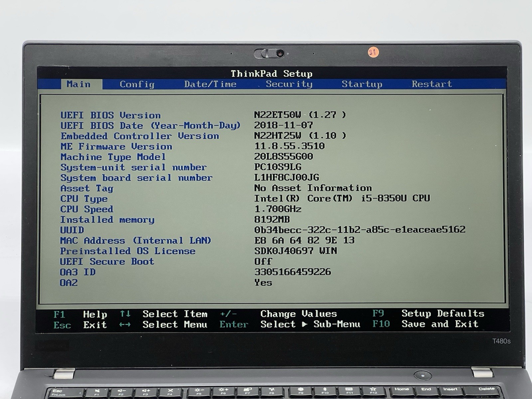Image resolution: width=532 pixels, height=399 pixels.
Task: Click the OA3 ID label
Action: click(77, 272)
